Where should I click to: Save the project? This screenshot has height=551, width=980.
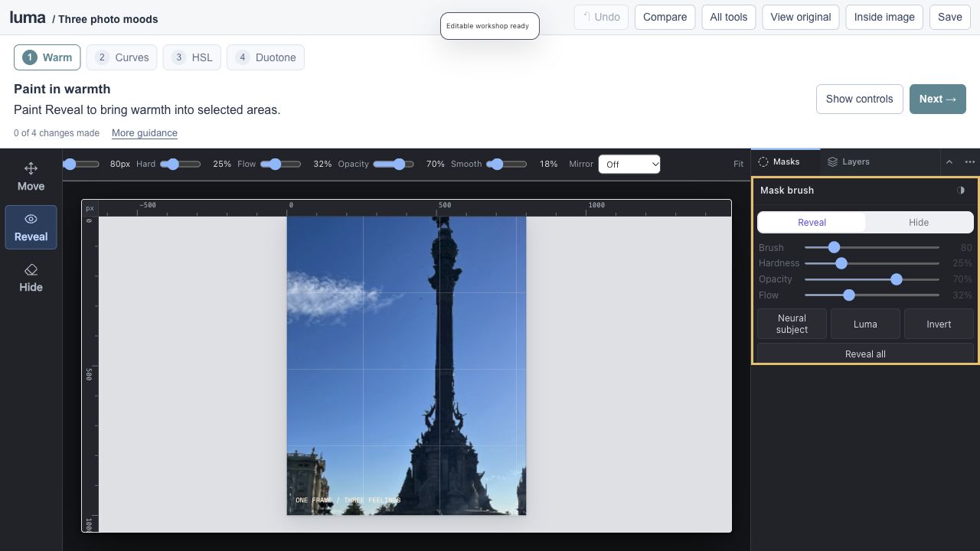949,17
